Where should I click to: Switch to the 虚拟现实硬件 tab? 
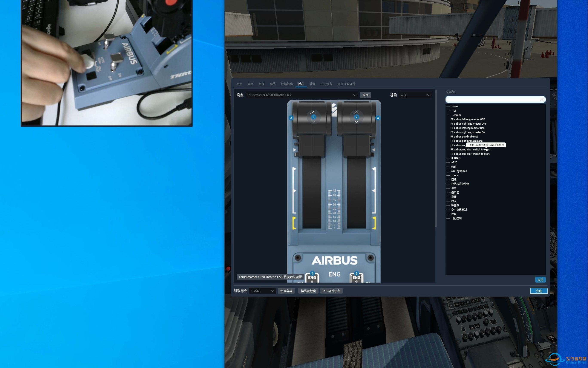[346, 84]
